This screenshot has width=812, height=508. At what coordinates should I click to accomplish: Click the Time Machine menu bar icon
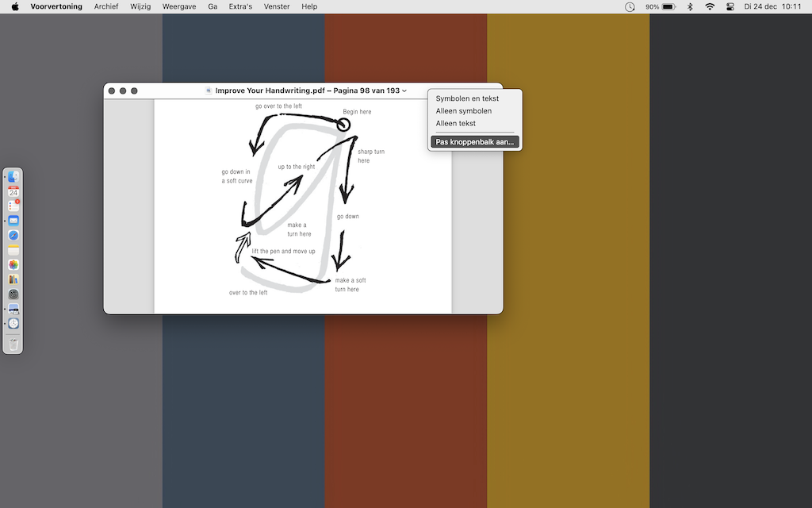click(x=630, y=6)
